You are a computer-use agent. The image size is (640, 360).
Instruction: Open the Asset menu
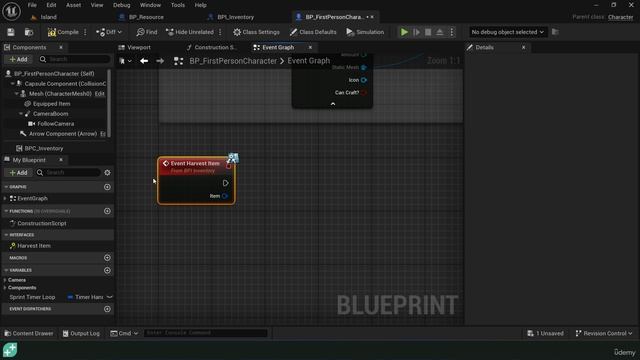(73, 5)
